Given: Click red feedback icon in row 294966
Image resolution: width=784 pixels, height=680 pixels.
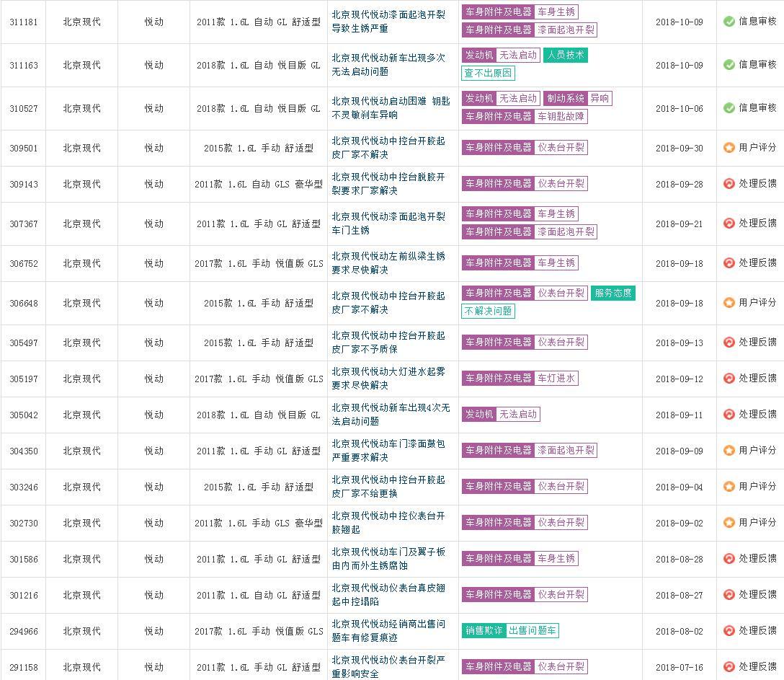Looking at the screenshot, I should (729, 630).
